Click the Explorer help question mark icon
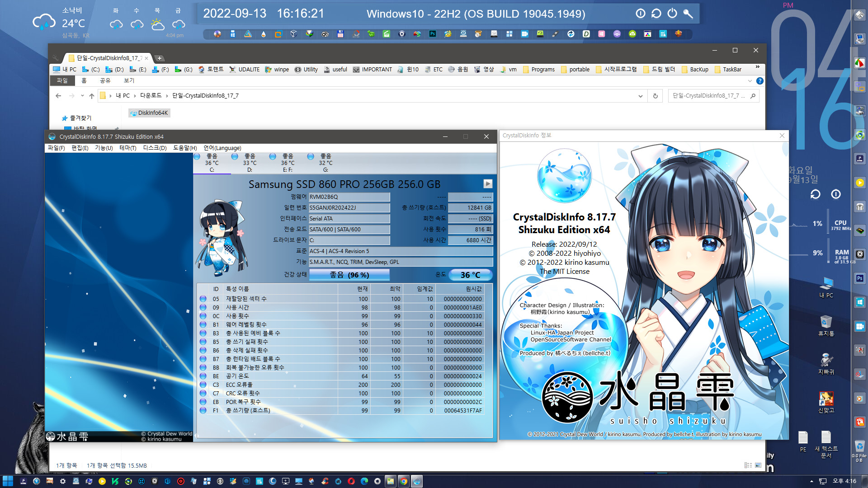 tap(760, 81)
